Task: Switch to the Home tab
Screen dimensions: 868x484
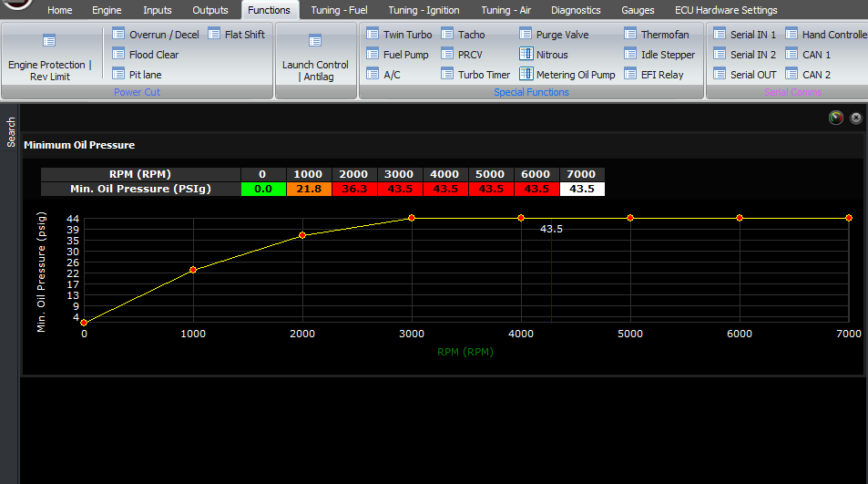Action: [60, 10]
